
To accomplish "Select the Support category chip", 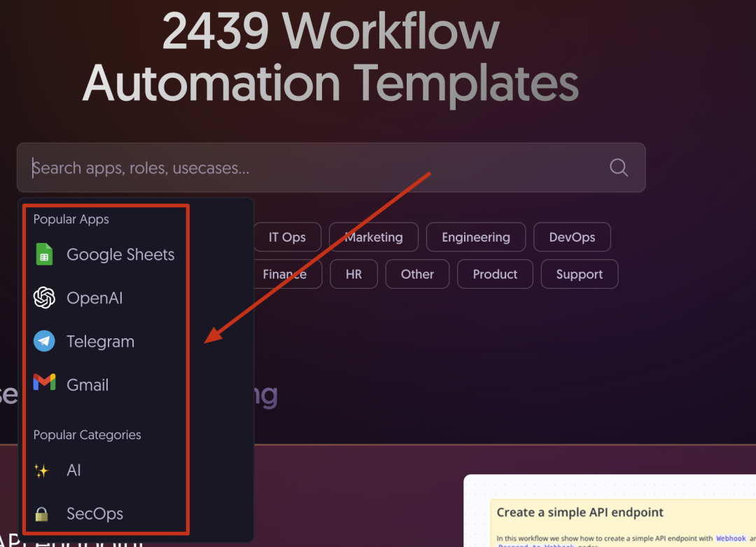I will point(580,274).
